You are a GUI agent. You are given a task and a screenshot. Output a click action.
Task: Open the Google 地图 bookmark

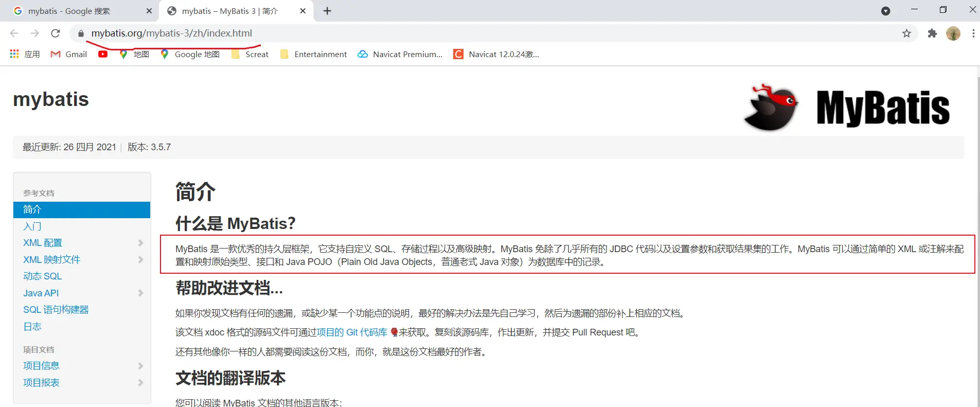(x=190, y=54)
